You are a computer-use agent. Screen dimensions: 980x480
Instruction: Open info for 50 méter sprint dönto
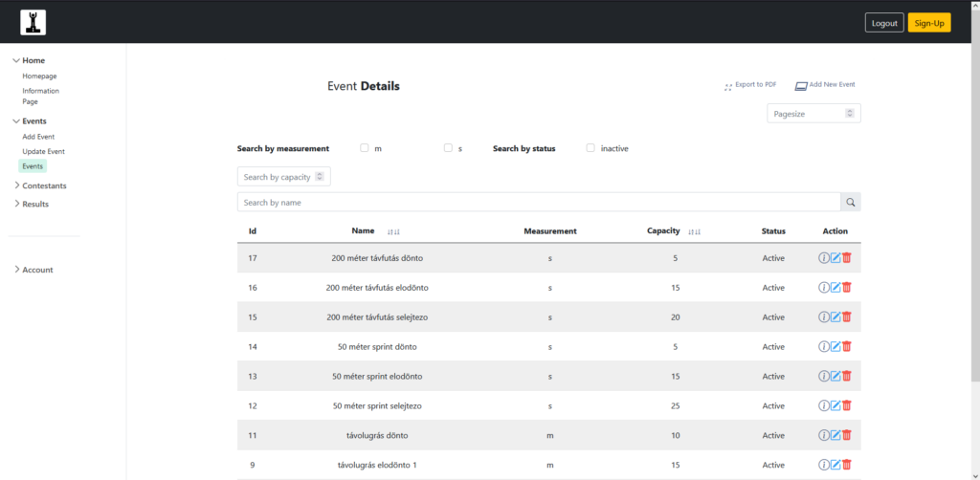coord(824,346)
